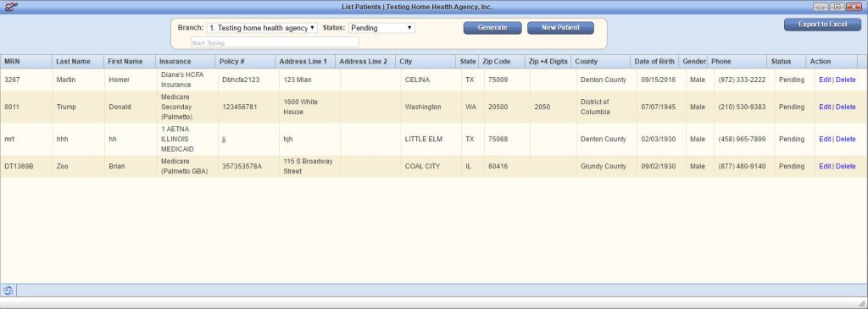Click city LITTLE ELM
The image size is (868, 309).
pyautogui.click(x=424, y=140)
